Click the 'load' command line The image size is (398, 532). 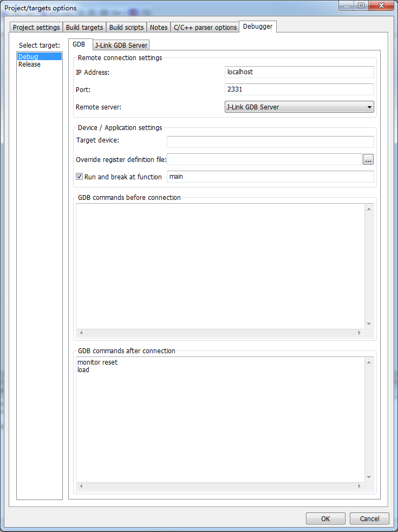click(83, 370)
